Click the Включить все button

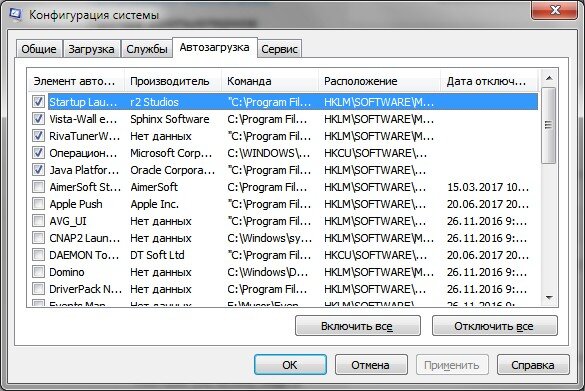357,326
